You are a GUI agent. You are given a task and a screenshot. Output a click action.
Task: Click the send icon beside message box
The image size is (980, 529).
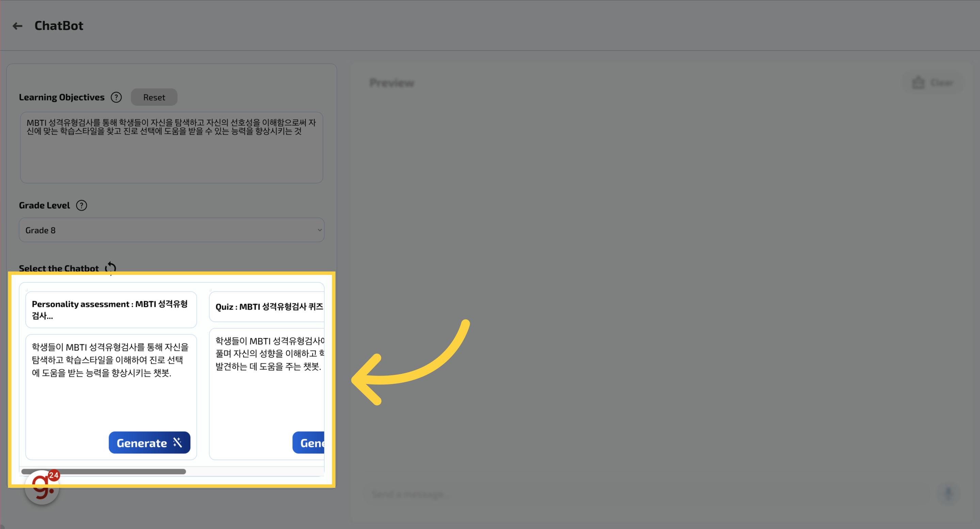[x=948, y=493]
